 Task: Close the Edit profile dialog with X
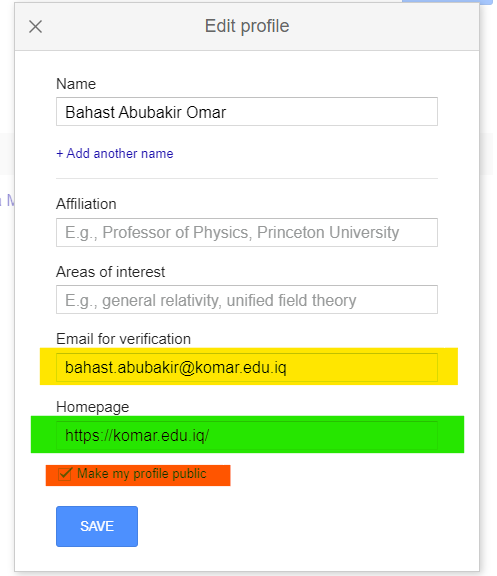click(36, 26)
